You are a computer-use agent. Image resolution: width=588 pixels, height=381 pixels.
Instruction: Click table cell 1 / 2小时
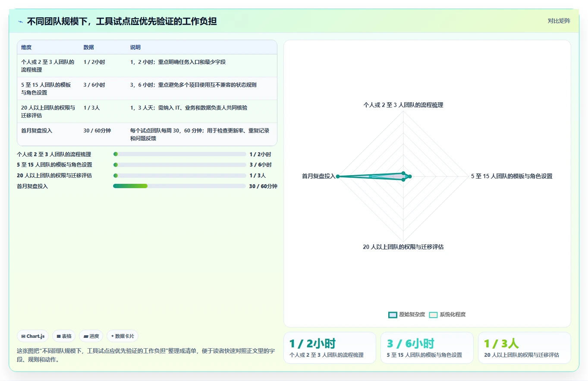[x=94, y=62]
